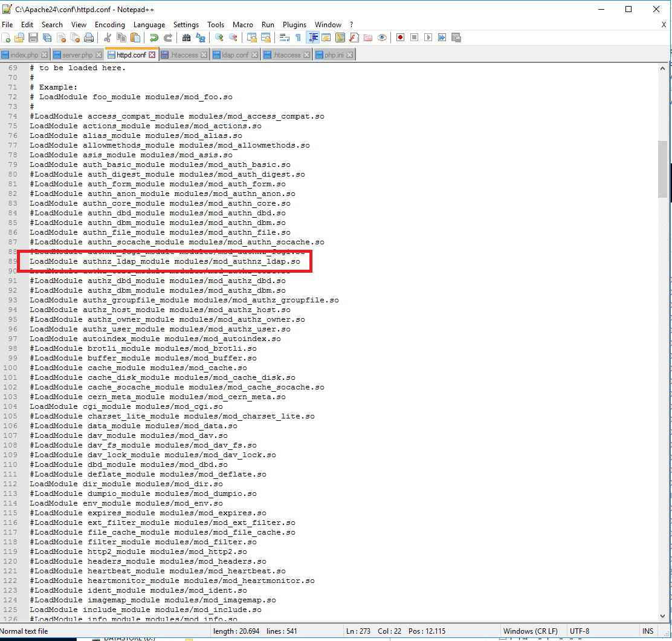Print the document with the printer icon

click(x=89, y=37)
